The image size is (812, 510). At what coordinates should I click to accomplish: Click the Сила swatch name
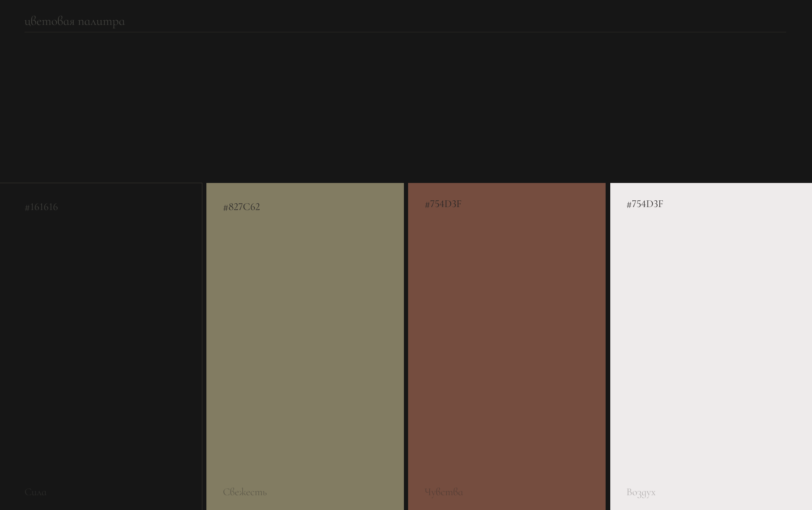pos(36,492)
